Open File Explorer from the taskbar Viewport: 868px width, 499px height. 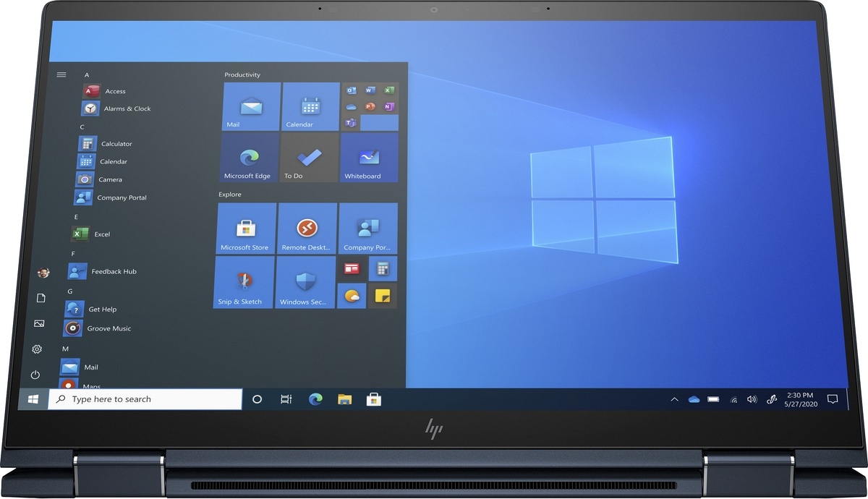tap(345, 399)
